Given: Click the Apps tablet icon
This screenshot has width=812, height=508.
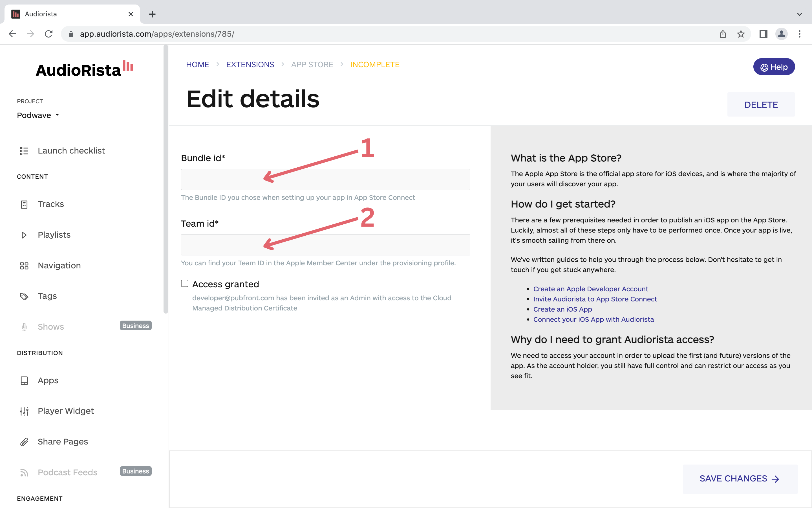Looking at the screenshot, I should pyautogui.click(x=24, y=381).
